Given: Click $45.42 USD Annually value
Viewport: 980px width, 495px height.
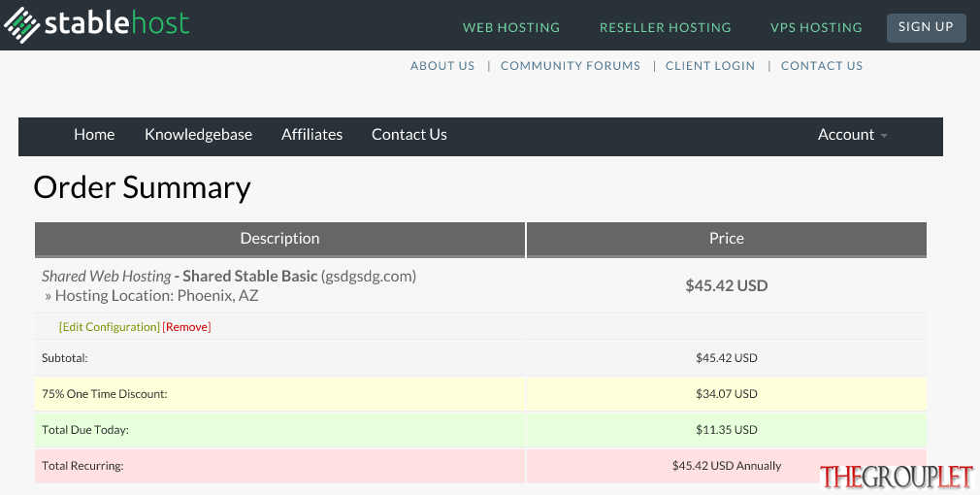Looking at the screenshot, I should click(726, 466).
